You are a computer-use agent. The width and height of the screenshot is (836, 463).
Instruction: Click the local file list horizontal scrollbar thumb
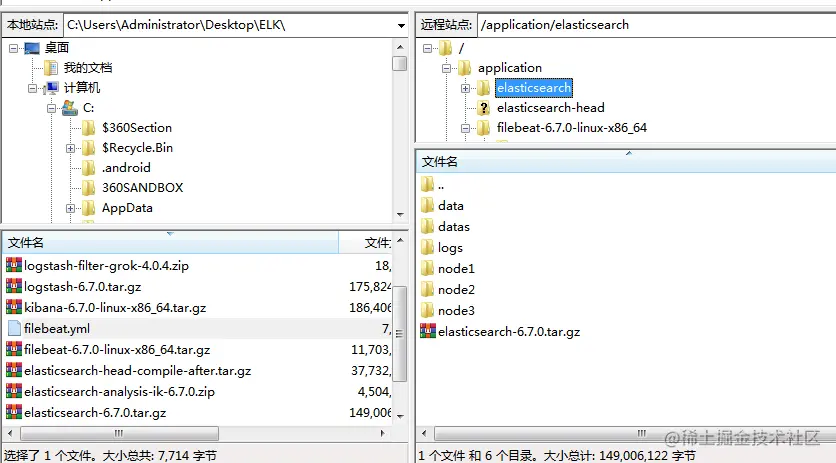pos(119,433)
